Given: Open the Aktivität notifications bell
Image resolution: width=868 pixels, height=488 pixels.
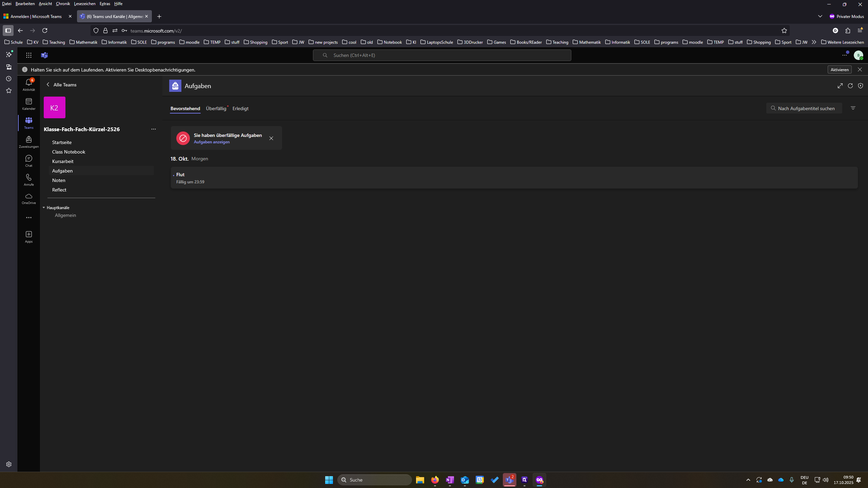Looking at the screenshot, I should (x=28, y=85).
